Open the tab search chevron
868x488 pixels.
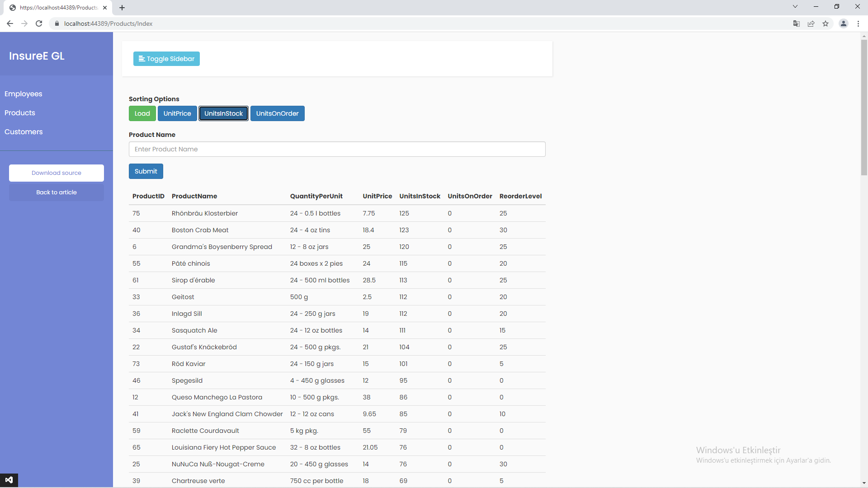coord(795,6)
